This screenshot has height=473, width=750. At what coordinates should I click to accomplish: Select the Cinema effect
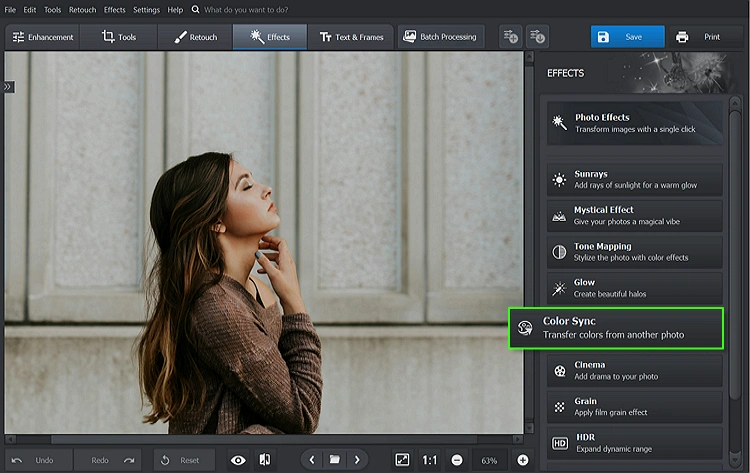(x=634, y=371)
